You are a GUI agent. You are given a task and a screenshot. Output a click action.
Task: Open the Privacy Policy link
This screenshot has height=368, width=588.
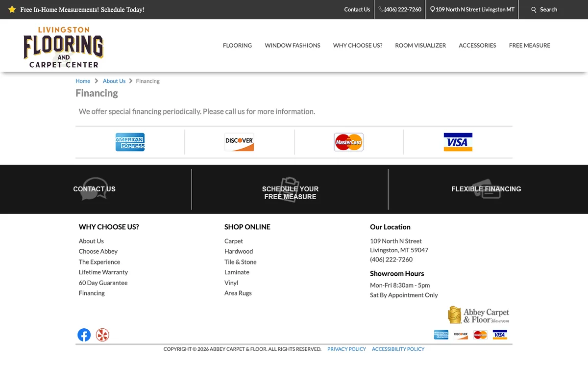[x=346, y=349]
